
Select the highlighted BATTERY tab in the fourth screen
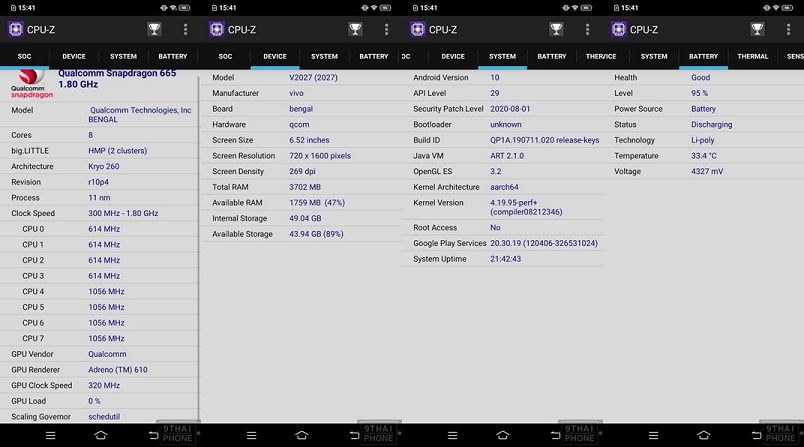pyautogui.click(x=704, y=56)
